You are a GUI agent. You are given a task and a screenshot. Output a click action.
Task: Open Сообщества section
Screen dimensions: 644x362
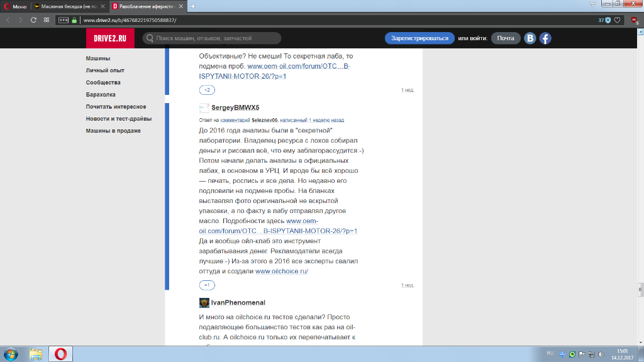coord(103,82)
